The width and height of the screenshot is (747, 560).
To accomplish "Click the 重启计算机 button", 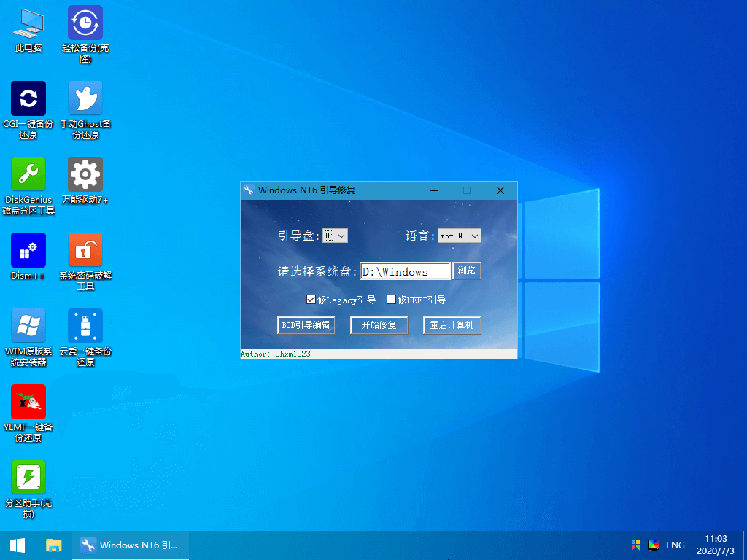I will pos(452,325).
